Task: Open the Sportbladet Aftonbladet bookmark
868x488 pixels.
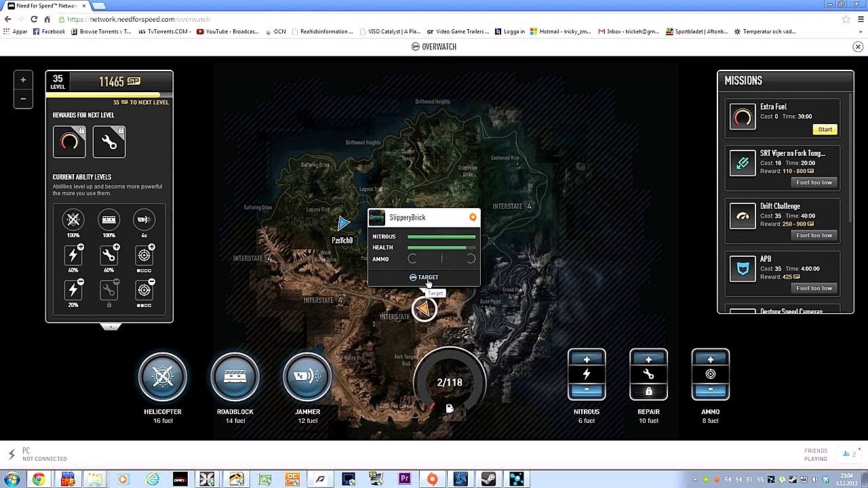Action: [x=696, y=31]
